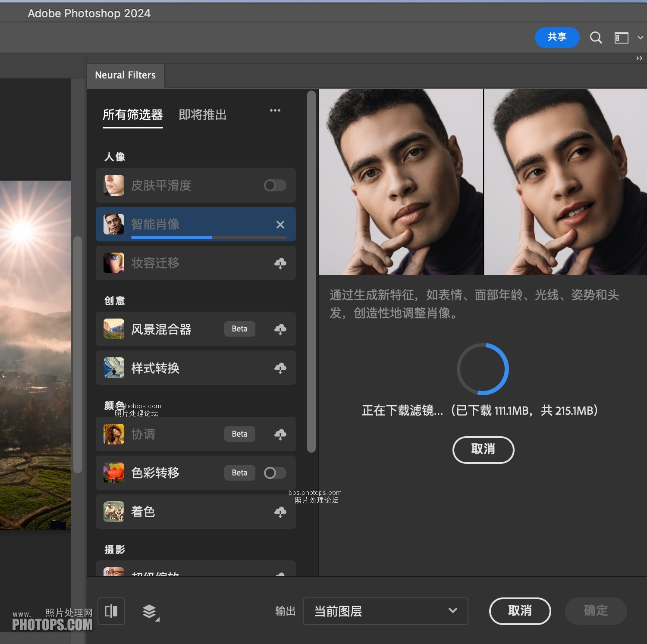Click the Beta badge on 风景混合器
This screenshot has height=644, width=647.
tap(239, 329)
